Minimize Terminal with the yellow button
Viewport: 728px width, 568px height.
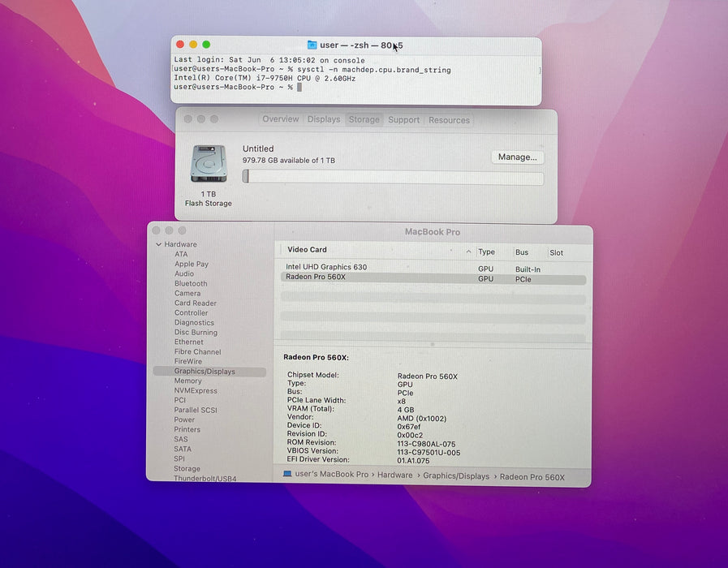pyautogui.click(x=193, y=45)
